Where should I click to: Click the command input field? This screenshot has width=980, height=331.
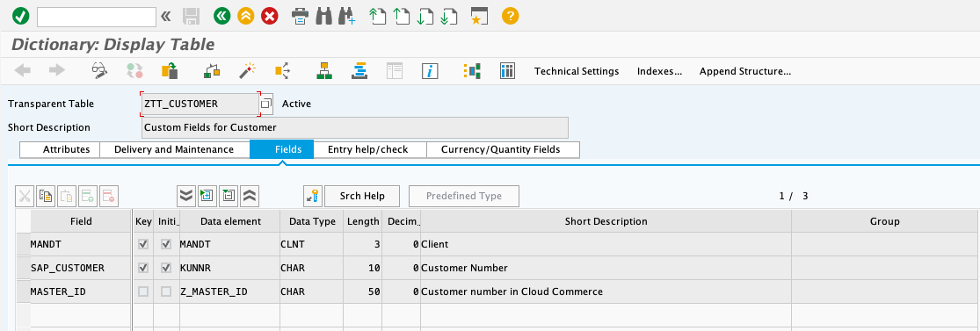[x=97, y=17]
